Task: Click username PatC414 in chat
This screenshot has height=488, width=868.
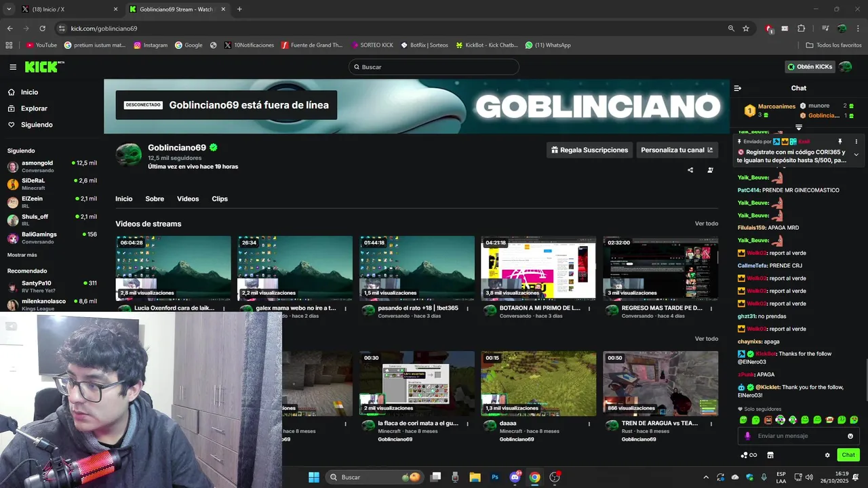Action: point(749,190)
